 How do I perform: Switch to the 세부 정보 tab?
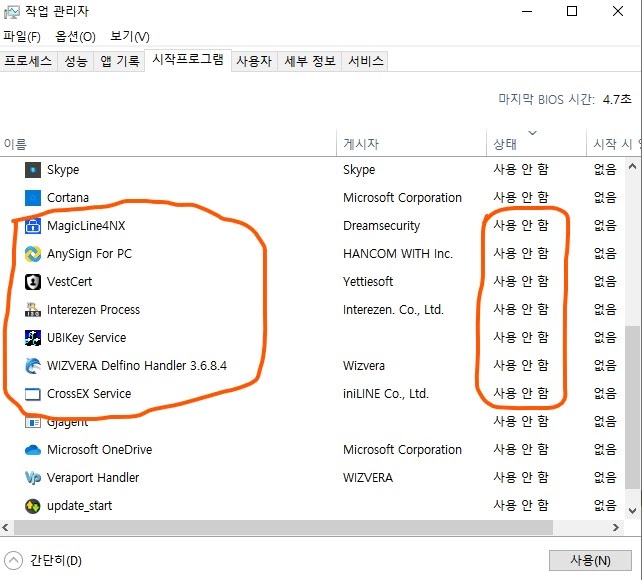tap(310, 61)
